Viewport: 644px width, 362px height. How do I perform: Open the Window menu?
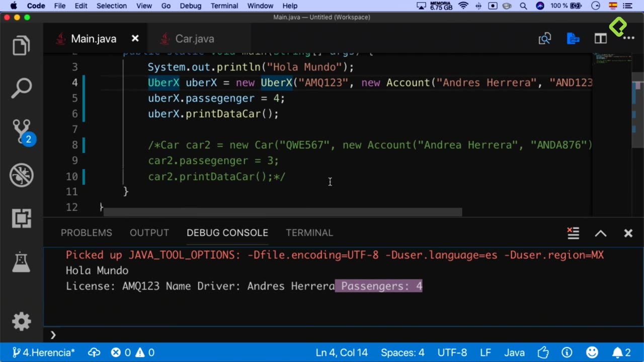[261, 6]
